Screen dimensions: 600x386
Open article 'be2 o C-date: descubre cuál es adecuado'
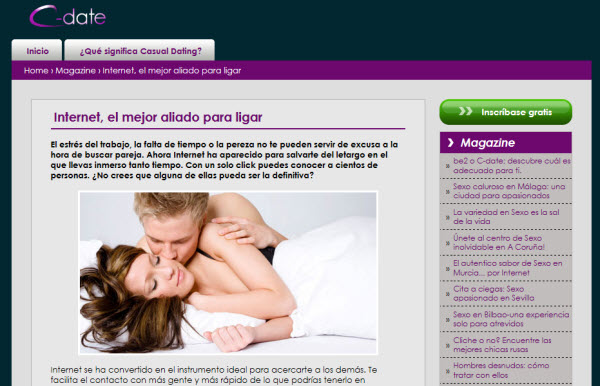pos(511,166)
